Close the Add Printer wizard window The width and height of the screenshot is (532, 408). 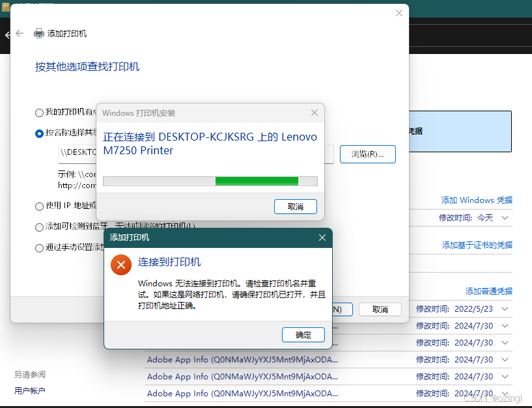click(x=399, y=13)
